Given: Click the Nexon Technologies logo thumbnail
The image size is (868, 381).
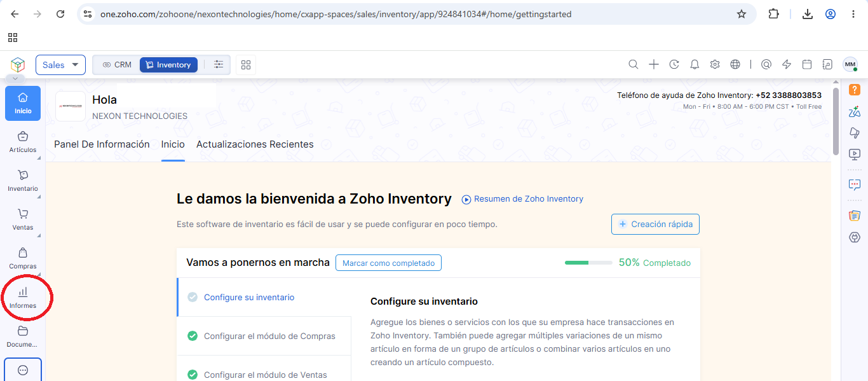Looking at the screenshot, I should tap(71, 106).
